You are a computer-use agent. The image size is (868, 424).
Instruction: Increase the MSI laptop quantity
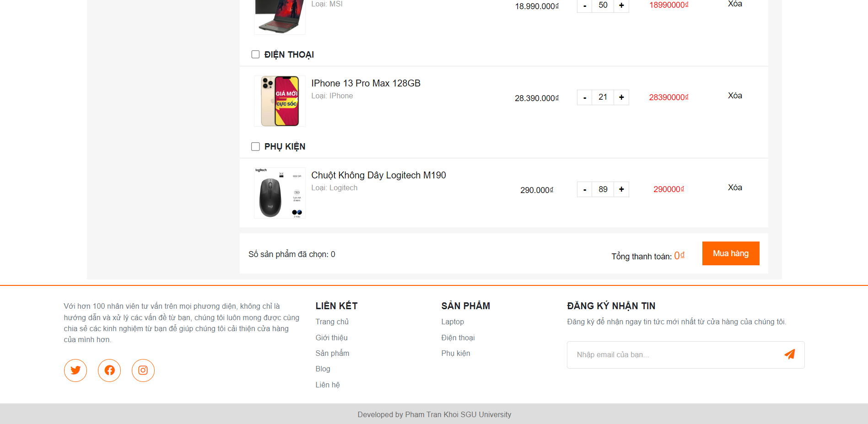click(x=621, y=6)
